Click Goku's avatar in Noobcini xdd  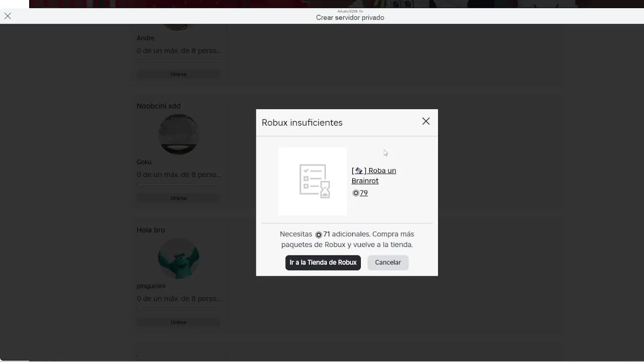pos(179,134)
